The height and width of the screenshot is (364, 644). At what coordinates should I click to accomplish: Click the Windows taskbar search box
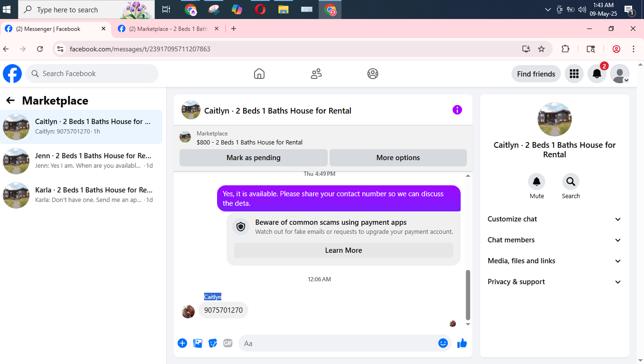86,10
